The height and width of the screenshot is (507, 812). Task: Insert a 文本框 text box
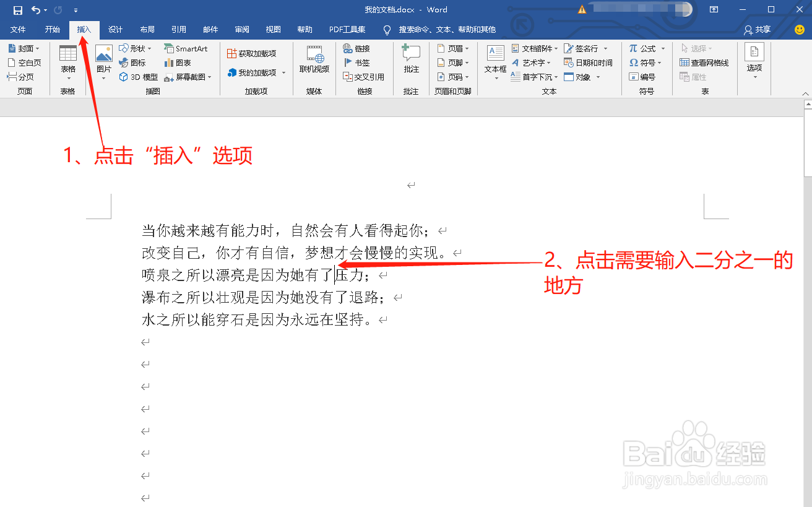click(495, 63)
